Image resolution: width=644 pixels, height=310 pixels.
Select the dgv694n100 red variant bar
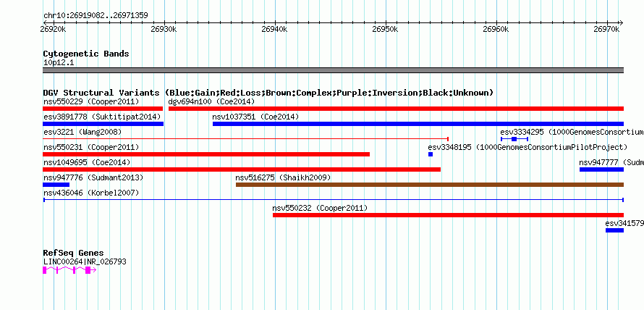(x=397, y=109)
